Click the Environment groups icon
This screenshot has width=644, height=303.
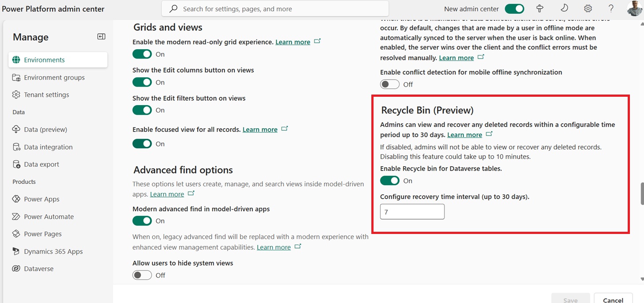pyautogui.click(x=16, y=77)
